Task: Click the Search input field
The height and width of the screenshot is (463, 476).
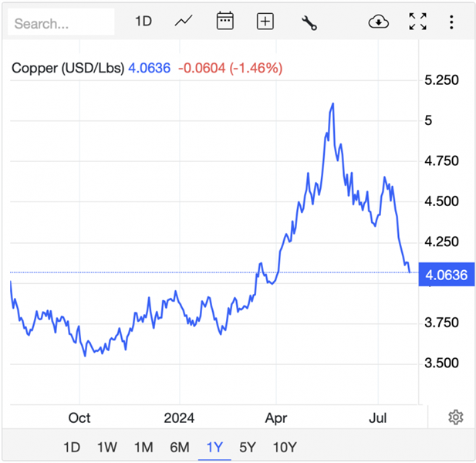Action: 61,22
